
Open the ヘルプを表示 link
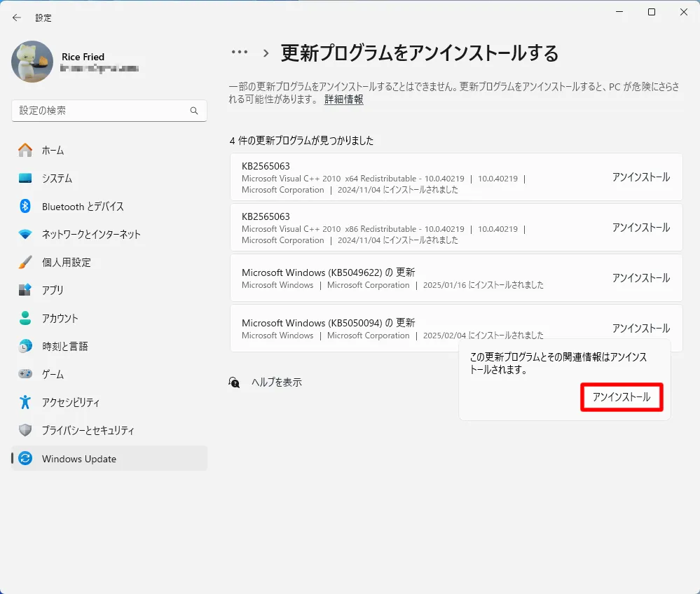tap(276, 382)
